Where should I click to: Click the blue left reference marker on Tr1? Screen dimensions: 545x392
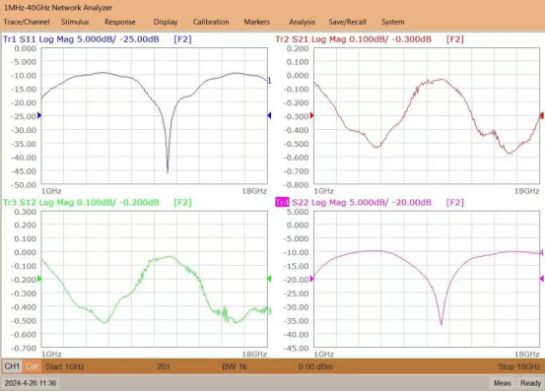[39, 115]
